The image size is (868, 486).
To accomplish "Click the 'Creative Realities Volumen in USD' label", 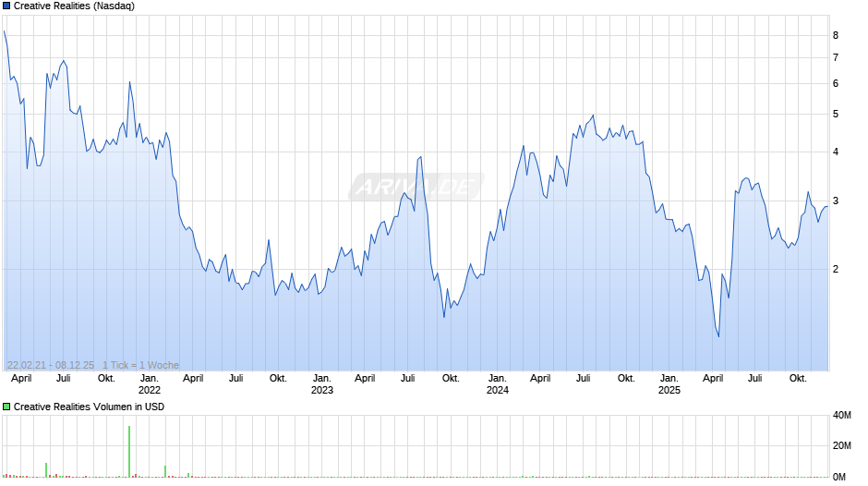I will click(x=90, y=407).
